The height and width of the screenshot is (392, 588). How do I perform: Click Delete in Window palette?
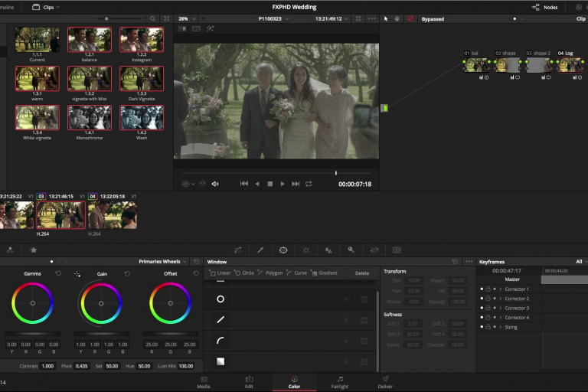tap(362, 273)
